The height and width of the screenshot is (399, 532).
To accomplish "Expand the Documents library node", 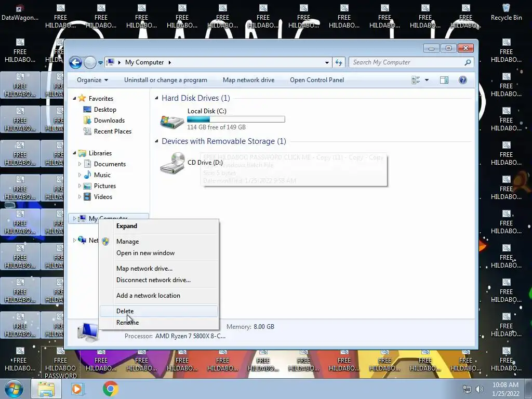I will pos(79,164).
